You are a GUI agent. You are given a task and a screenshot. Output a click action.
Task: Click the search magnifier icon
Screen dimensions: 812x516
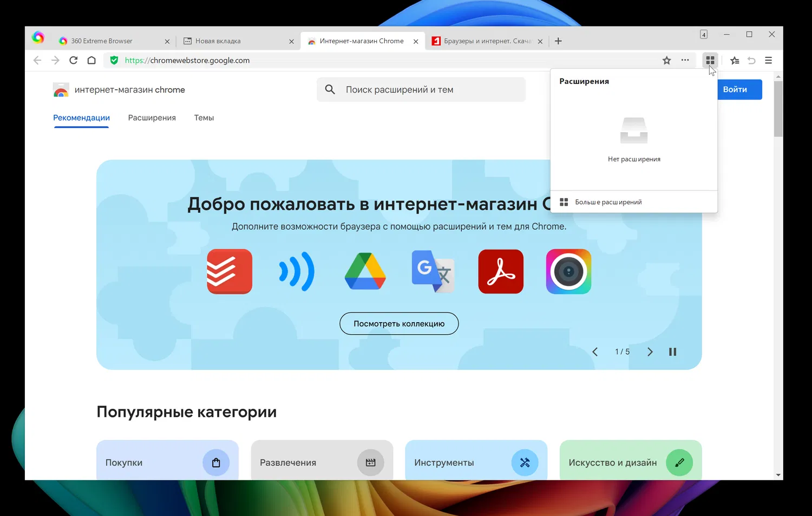[x=330, y=89]
